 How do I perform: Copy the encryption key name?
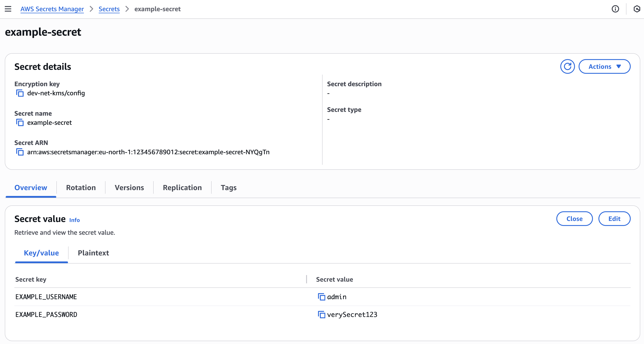coord(20,93)
